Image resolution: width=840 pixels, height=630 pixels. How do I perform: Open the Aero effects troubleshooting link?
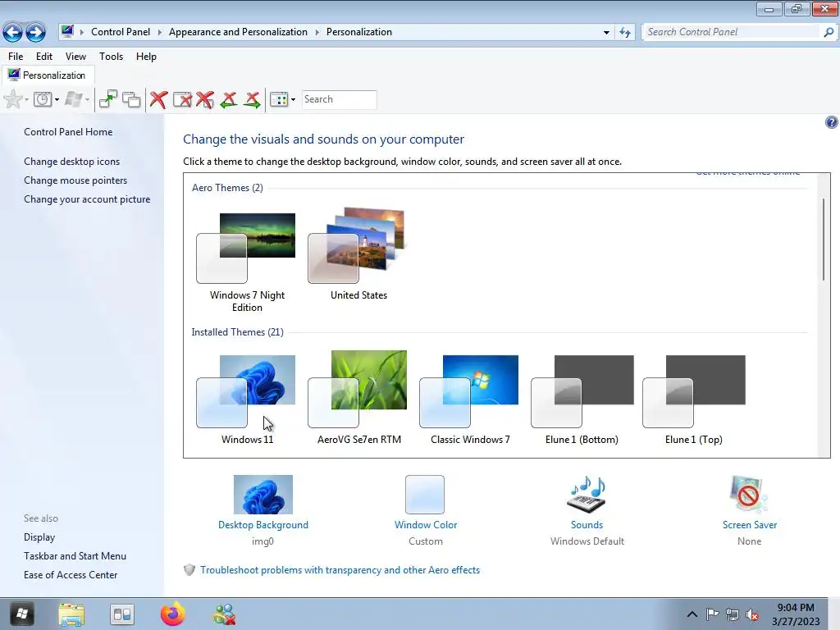click(340, 570)
